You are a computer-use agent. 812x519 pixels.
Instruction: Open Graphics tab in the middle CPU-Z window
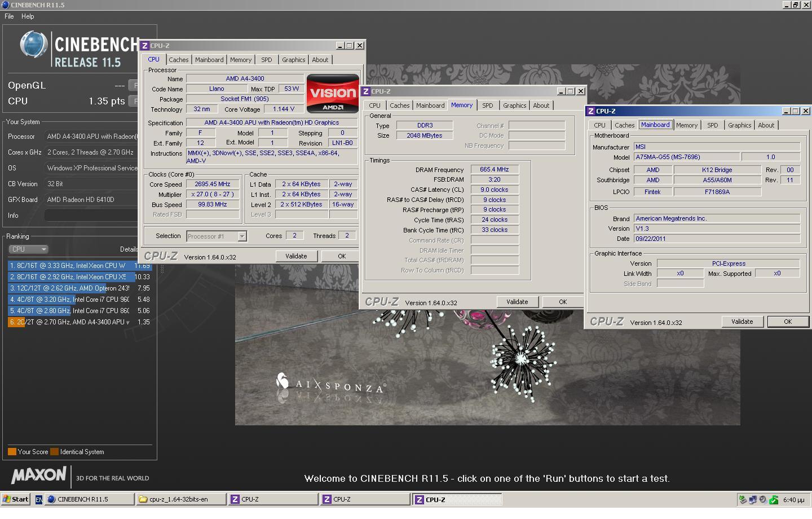(x=515, y=105)
